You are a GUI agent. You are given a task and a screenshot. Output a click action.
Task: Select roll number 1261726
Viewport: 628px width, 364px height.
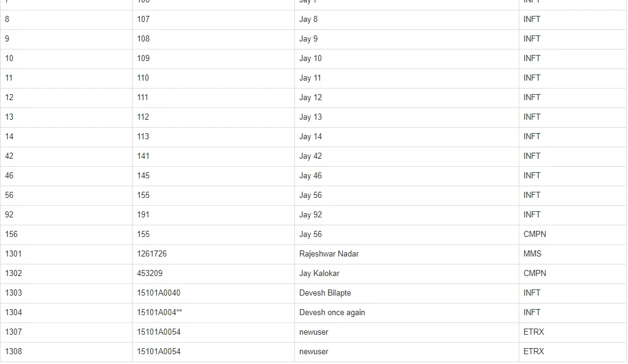tap(213, 254)
